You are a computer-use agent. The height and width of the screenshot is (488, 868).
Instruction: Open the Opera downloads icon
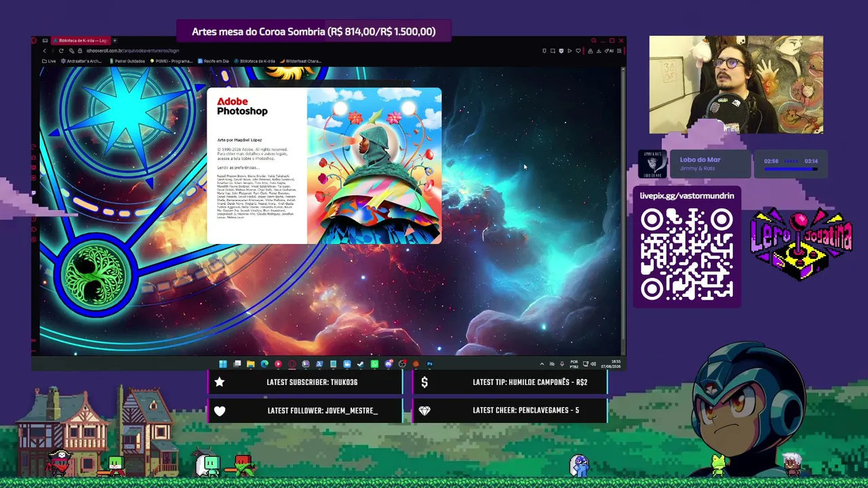598,51
